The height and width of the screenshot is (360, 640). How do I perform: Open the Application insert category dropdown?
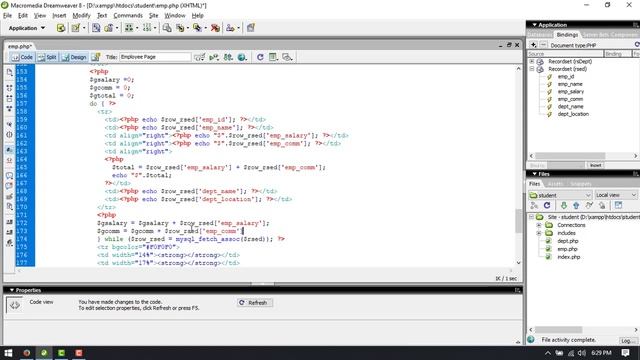tap(27, 28)
